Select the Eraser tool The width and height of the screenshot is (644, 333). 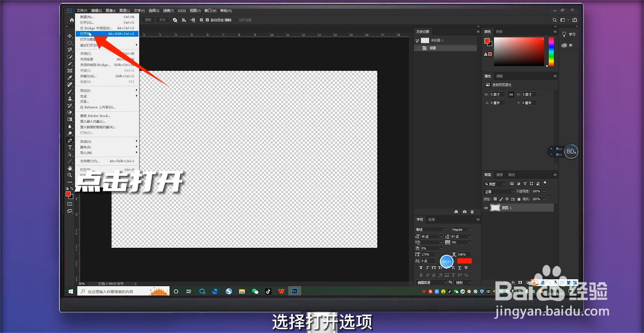point(70,113)
